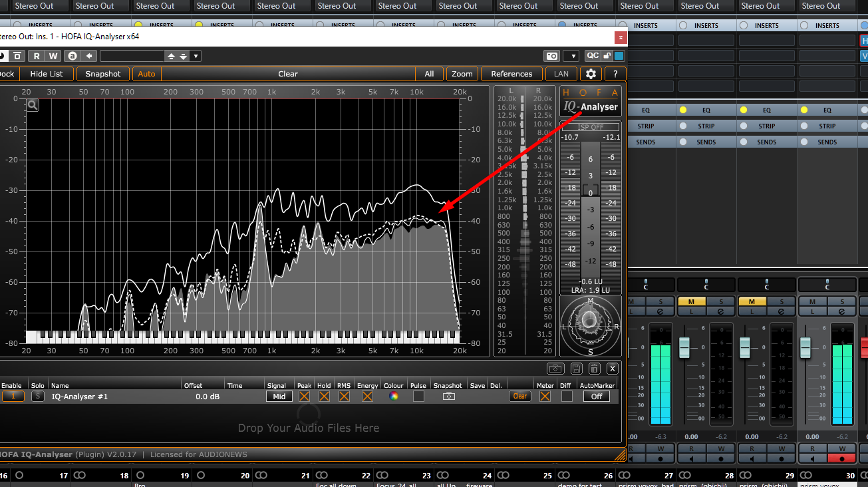
Task: Pick a colour for IQ-Analyser #1
Action: pos(394,397)
